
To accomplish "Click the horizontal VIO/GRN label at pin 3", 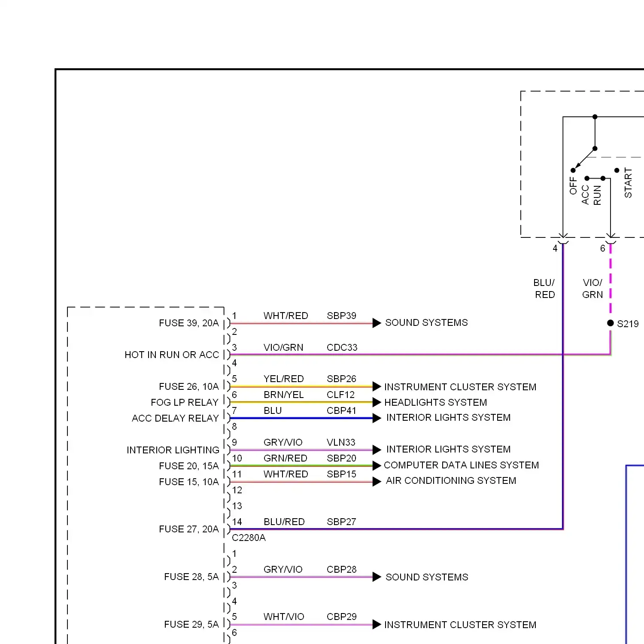I will point(283,347).
